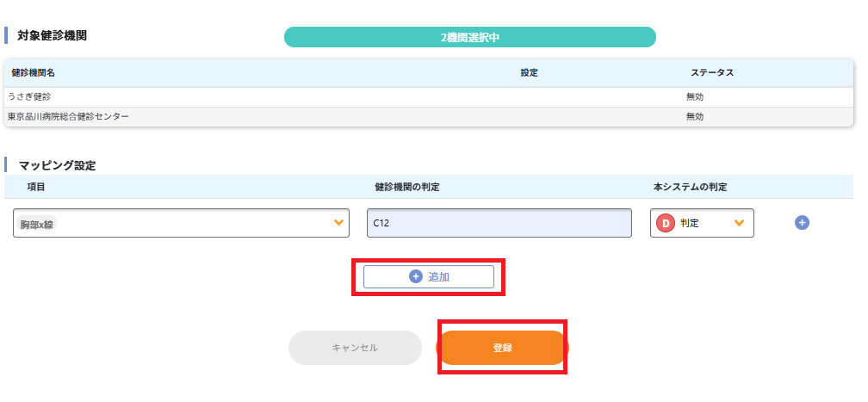Click the C12 judgment input field
Viewport: 868px width, 402px height.
pyautogui.click(x=499, y=223)
